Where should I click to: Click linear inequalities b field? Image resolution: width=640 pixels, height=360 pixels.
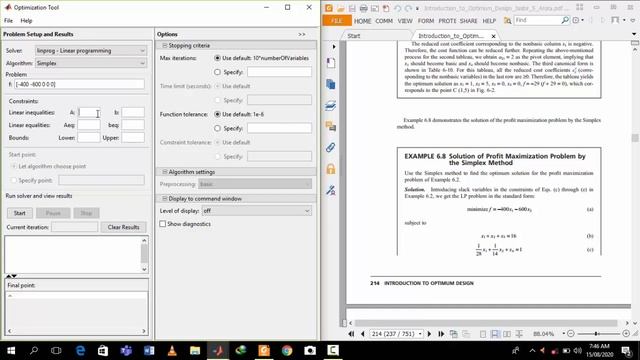pos(133,112)
